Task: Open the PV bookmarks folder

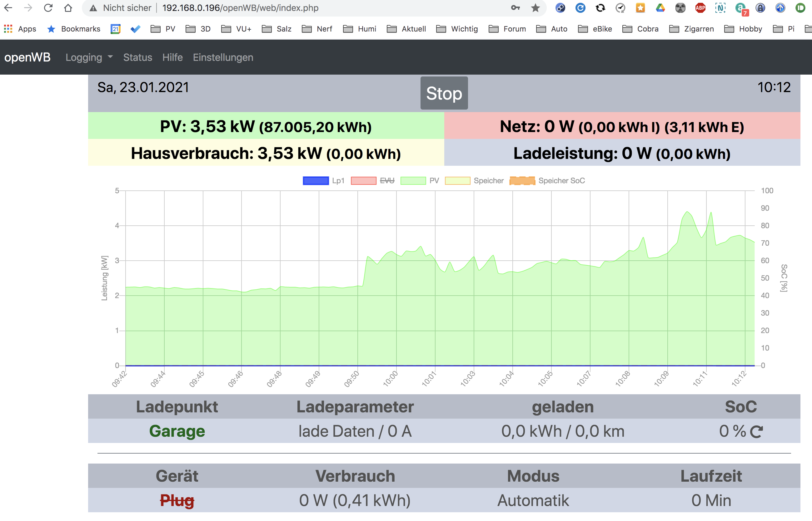Action: pos(163,29)
